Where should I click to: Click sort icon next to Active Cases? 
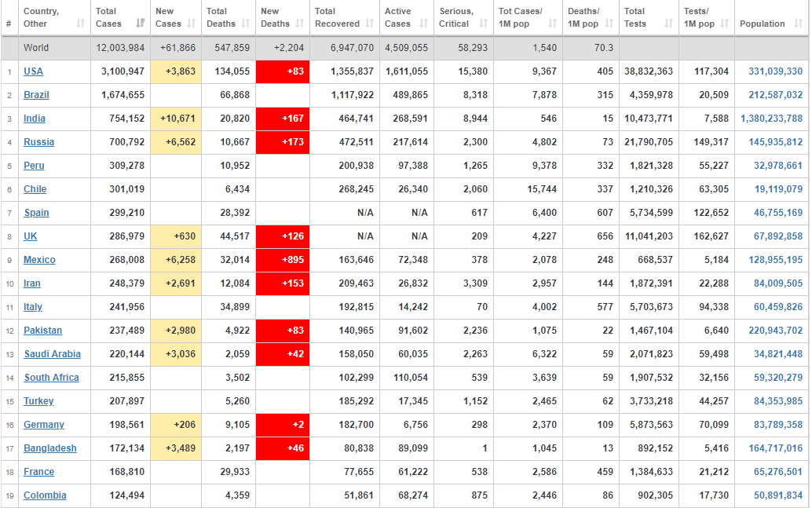click(x=423, y=24)
